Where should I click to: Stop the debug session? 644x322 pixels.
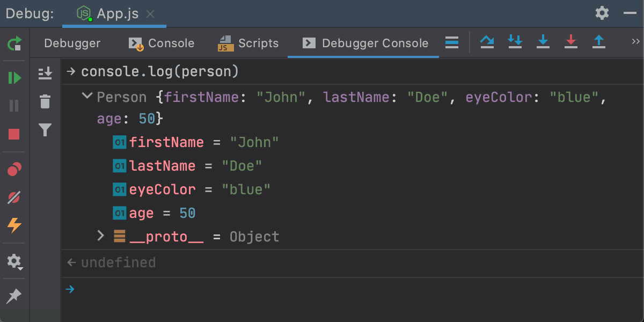pyautogui.click(x=14, y=134)
